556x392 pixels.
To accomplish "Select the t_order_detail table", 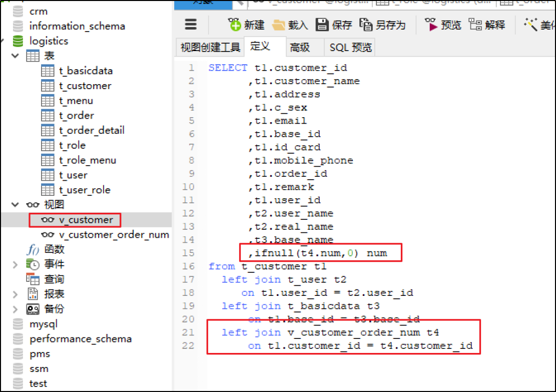I will (x=92, y=131).
